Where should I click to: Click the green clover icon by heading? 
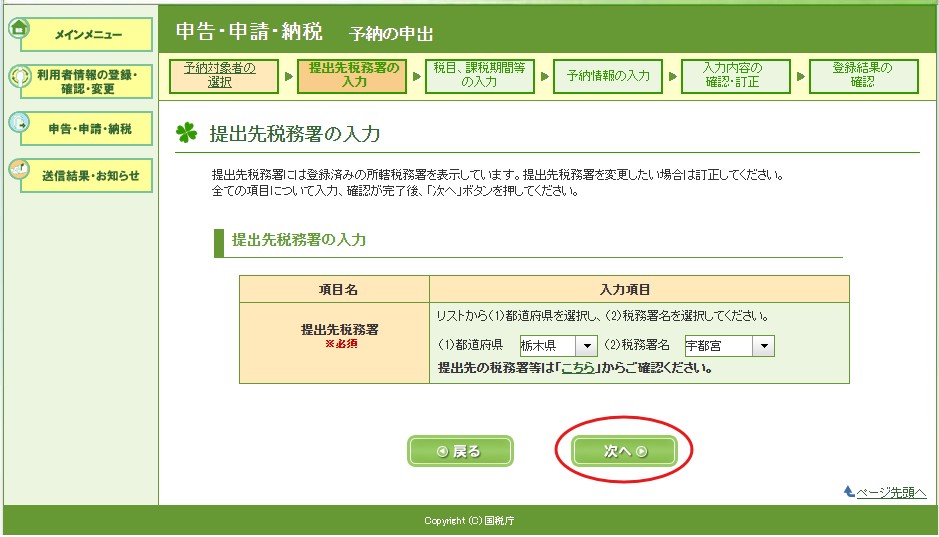[186, 132]
